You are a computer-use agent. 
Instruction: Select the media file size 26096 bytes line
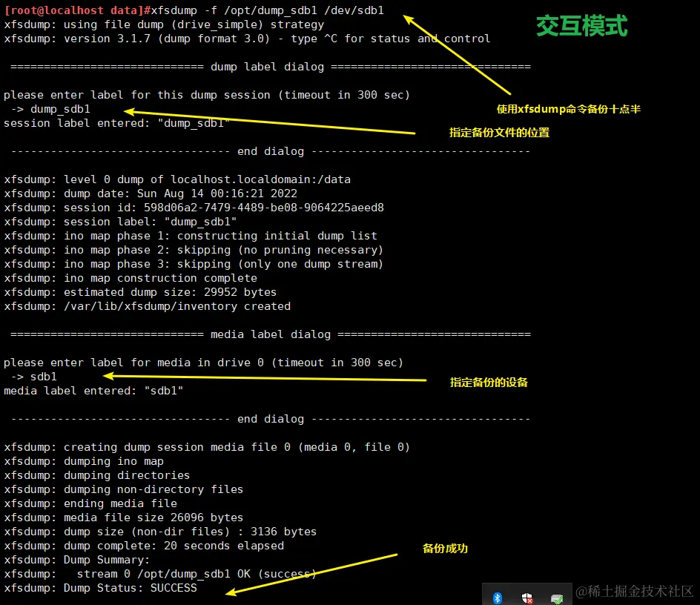[124, 518]
